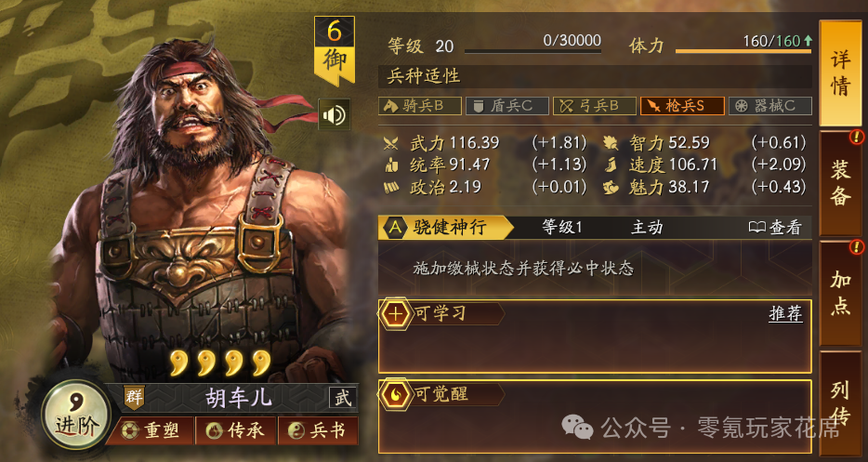Viewport: 868px width, 462px height.
Task: Click the flame icon in 可觉醒 slot
Action: 395,394
